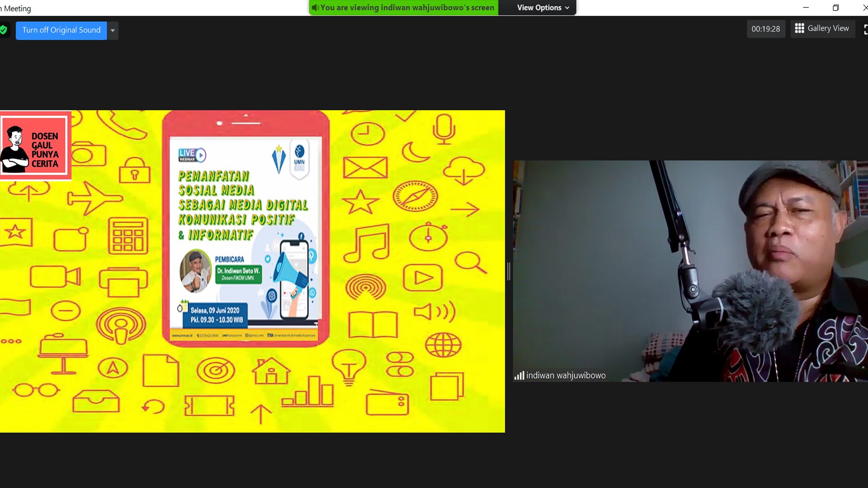Click the UMN logo on the shared poster
The height and width of the screenshot is (488, 868).
point(299,158)
